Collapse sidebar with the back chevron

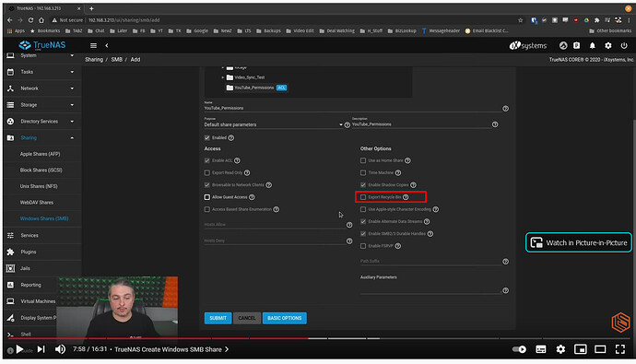point(107,45)
